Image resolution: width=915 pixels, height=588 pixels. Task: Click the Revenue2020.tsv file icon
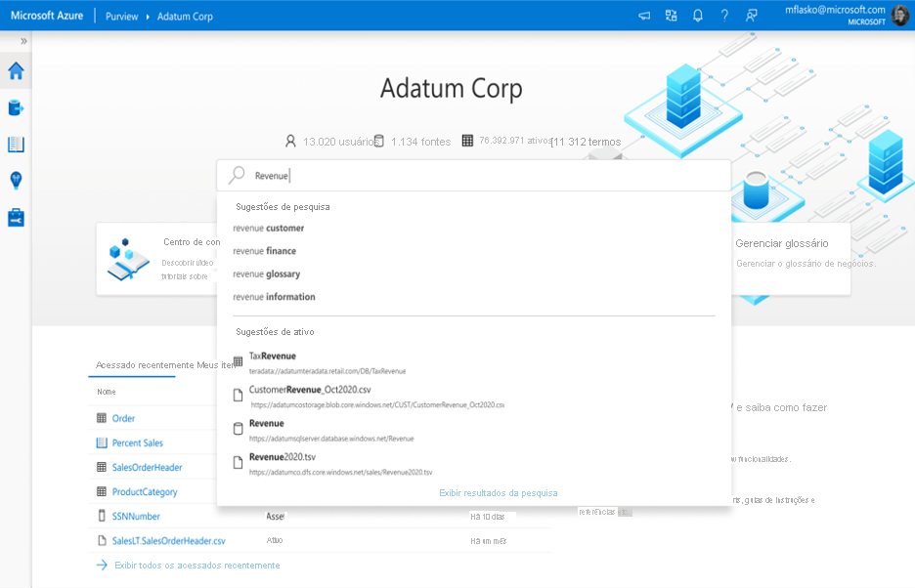tap(239, 463)
